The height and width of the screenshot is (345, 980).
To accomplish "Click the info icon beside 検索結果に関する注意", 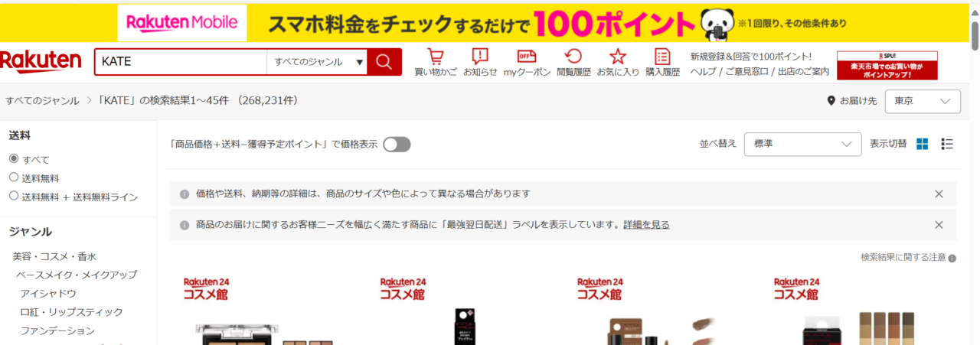I will (952, 259).
